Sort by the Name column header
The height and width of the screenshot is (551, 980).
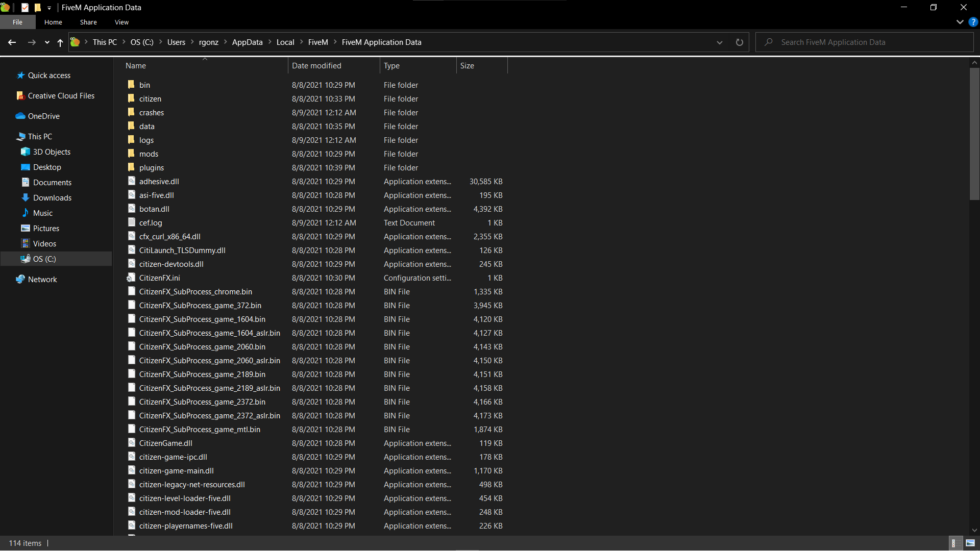[205, 66]
